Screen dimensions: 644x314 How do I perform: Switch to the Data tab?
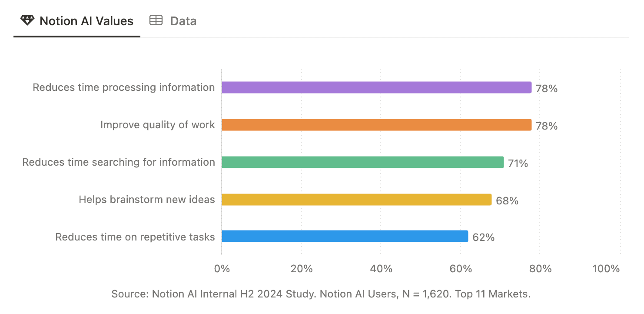click(183, 20)
